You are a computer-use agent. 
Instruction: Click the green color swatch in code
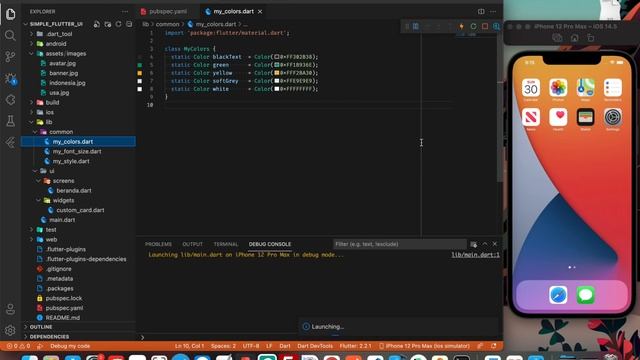(x=277, y=65)
